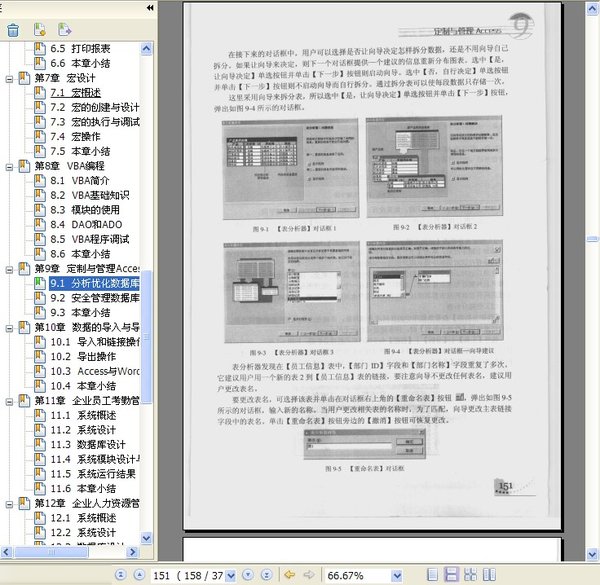Open bookmark 8.4 DAO和ADO

coord(86,224)
